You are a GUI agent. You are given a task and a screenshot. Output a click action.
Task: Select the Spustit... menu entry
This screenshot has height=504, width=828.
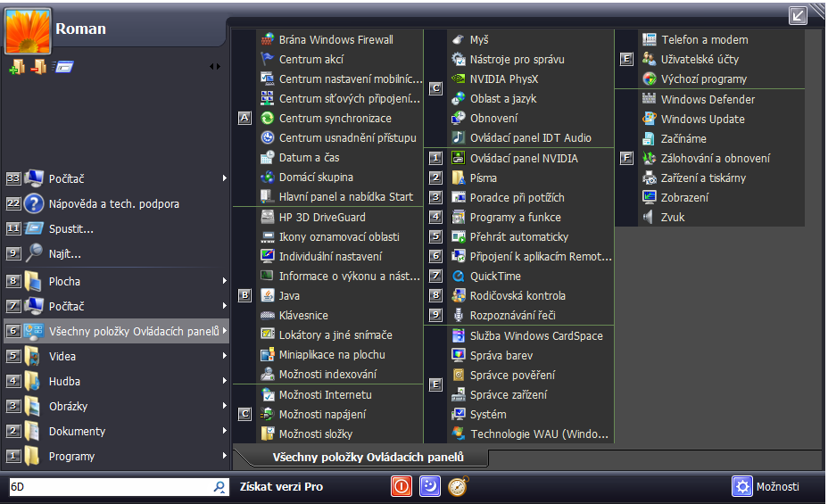click(116, 228)
